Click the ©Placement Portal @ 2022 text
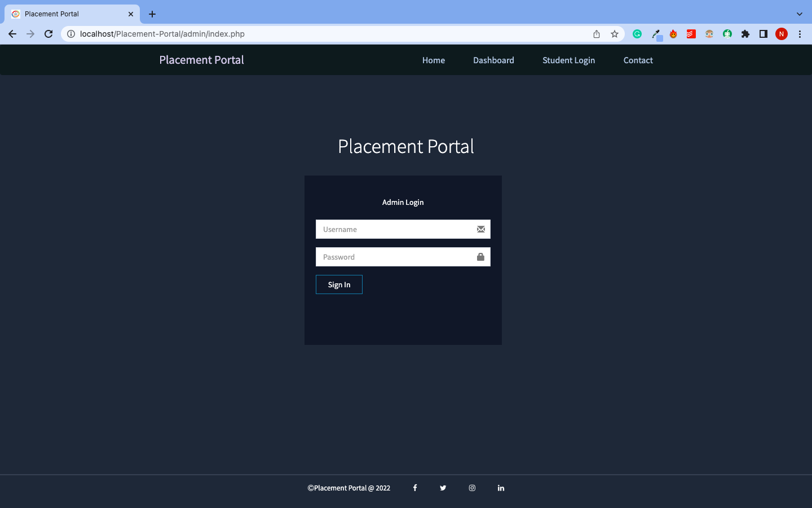 [x=349, y=488]
